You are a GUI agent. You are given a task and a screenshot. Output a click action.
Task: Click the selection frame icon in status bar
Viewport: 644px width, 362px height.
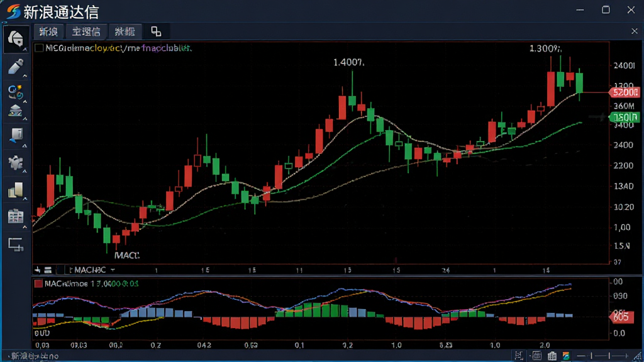tap(519, 356)
